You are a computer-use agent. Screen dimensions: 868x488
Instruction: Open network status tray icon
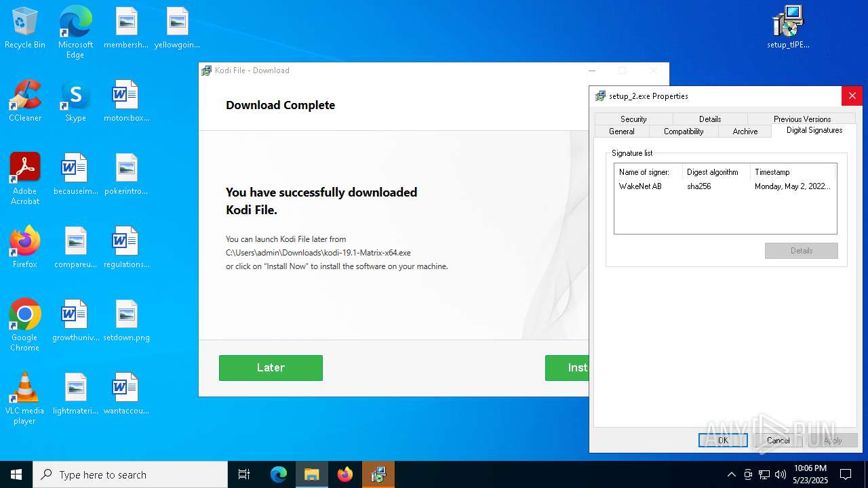[764, 474]
